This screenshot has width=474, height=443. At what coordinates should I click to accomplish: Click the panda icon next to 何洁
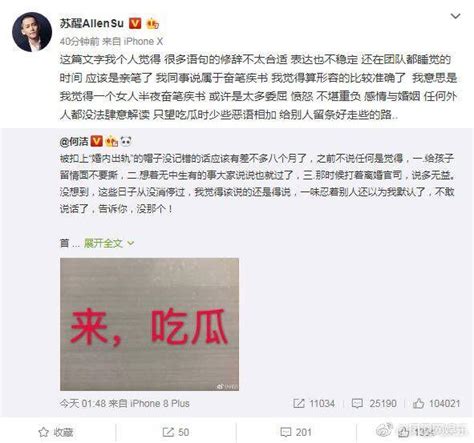[x=126, y=142]
